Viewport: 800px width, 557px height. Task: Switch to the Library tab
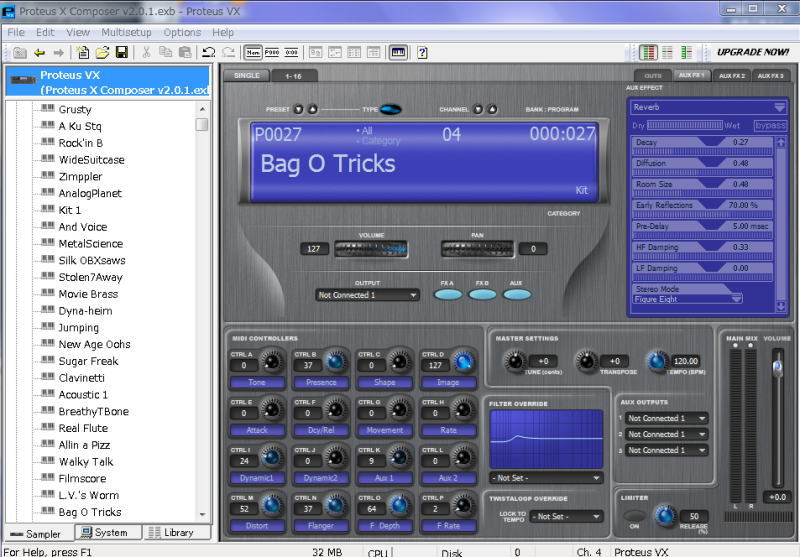177,533
